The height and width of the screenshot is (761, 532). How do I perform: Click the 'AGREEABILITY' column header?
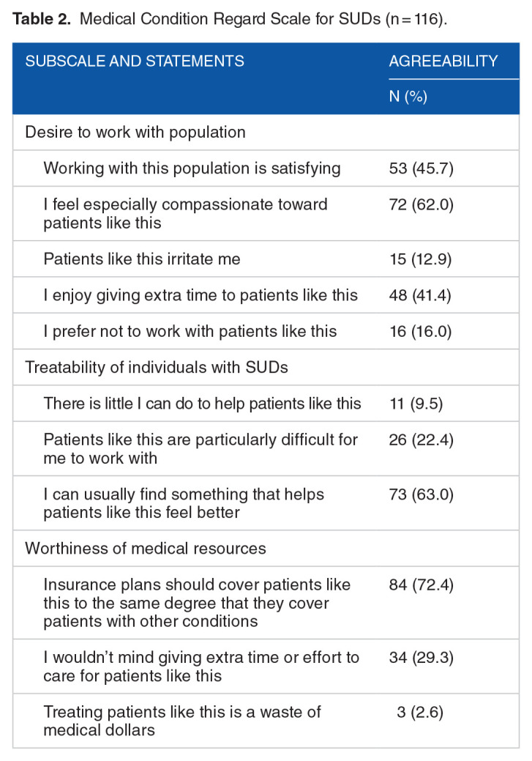(443, 61)
